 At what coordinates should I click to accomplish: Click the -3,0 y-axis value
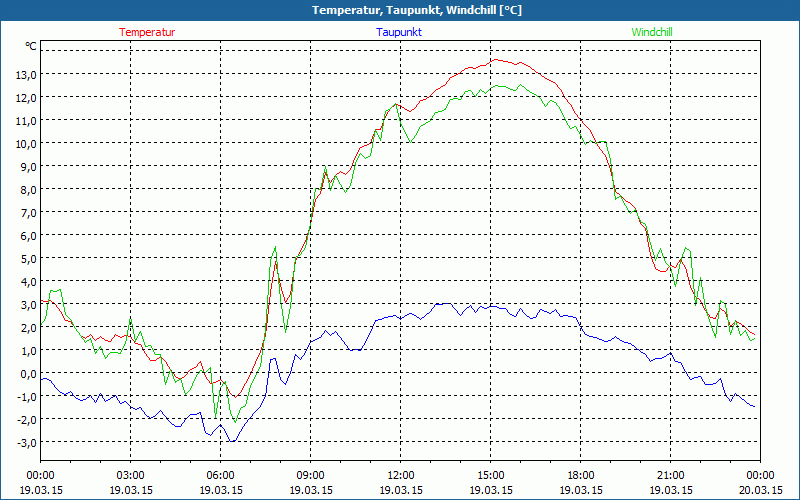27,443
